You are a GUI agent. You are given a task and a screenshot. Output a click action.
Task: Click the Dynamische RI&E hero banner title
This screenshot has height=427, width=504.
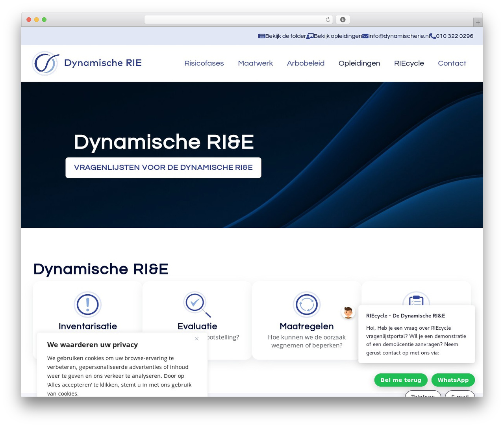164,142
